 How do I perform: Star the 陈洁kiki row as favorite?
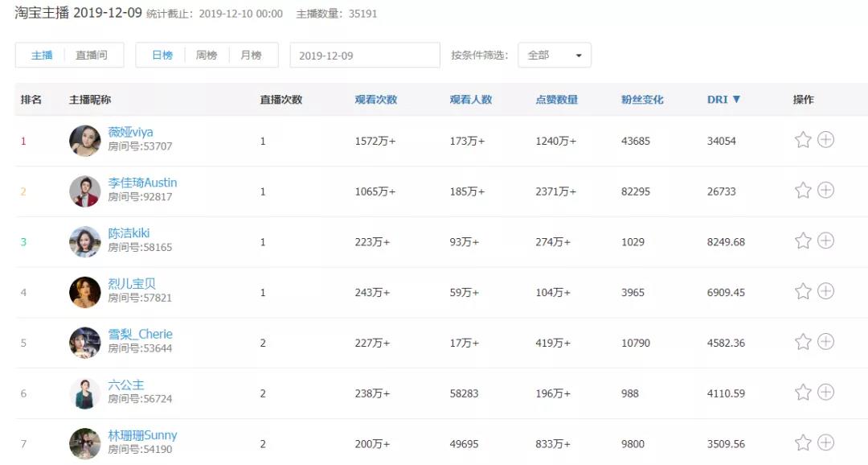[x=803, y=241]
